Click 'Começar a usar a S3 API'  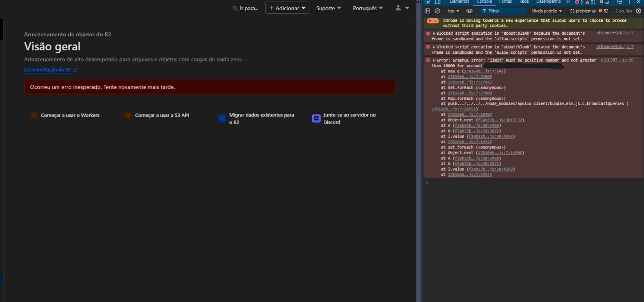162,115
